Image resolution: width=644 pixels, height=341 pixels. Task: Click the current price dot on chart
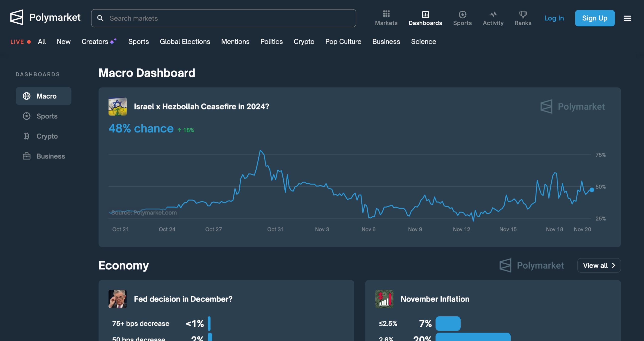tap(592, 190)
